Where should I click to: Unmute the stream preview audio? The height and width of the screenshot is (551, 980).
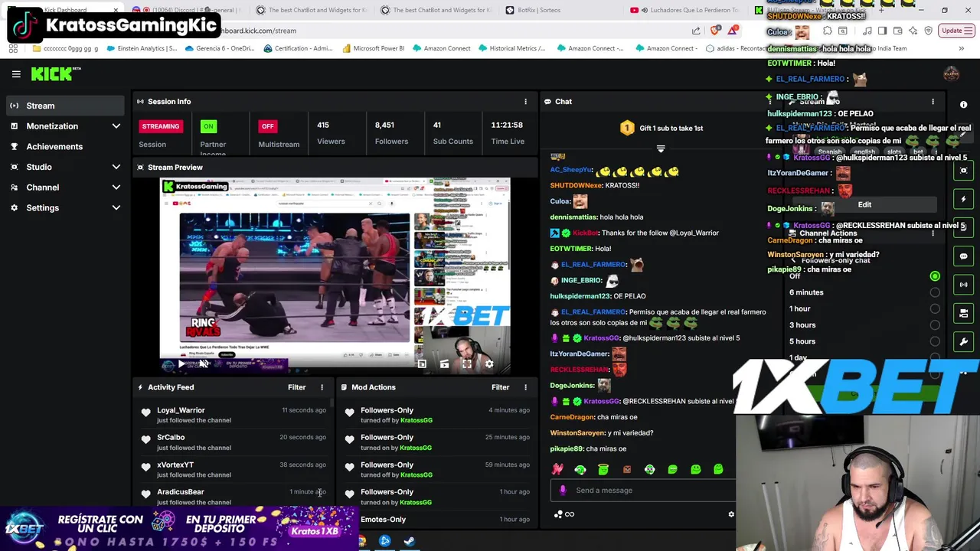click(x=203, y=364)
